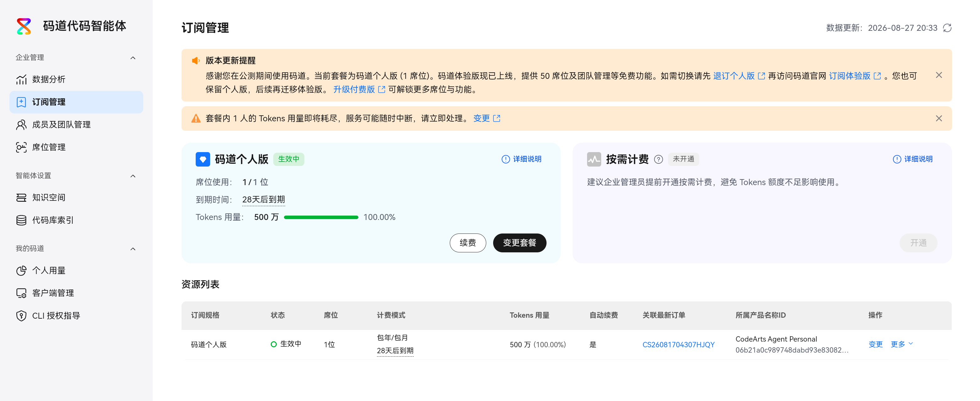Follow the 退订个人版 link
The height and width of the screenshot is (401, 980).
click(x=733, y=76)
